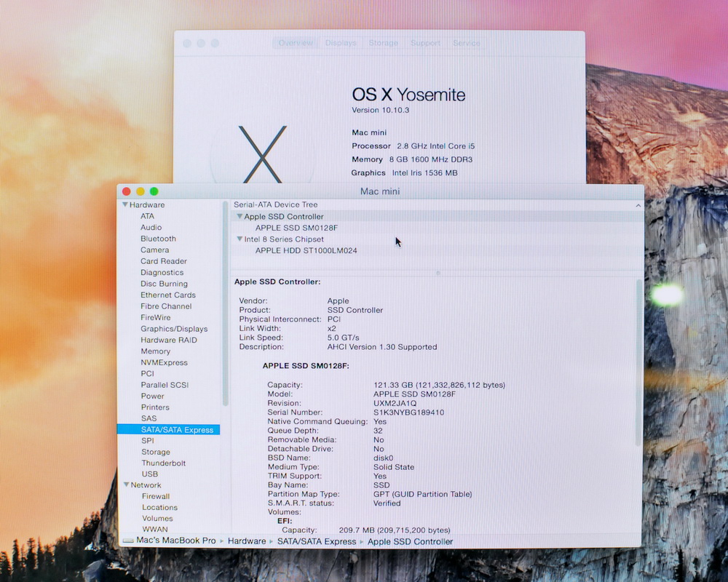
Task: Collapse the Serial-ATA Device Tree header chevron
Action: (x=638, y=205)
